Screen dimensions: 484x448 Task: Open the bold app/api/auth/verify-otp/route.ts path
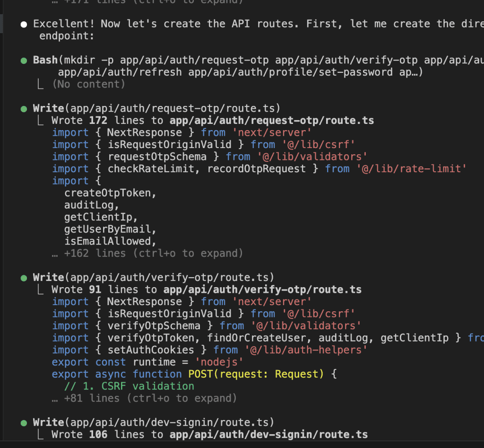click(x=262, y=290)
